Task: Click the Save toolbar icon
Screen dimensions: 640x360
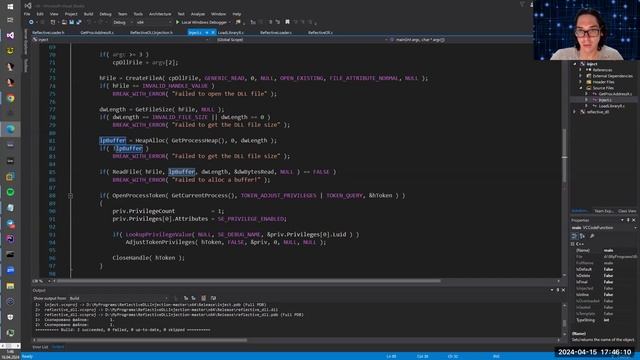Action: click(71, 22)
